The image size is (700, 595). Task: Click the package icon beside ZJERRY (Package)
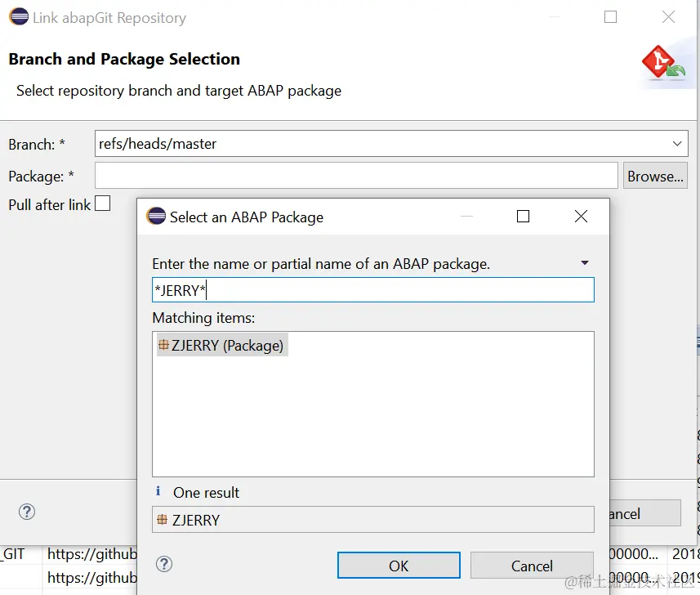[x=163, y=345]
